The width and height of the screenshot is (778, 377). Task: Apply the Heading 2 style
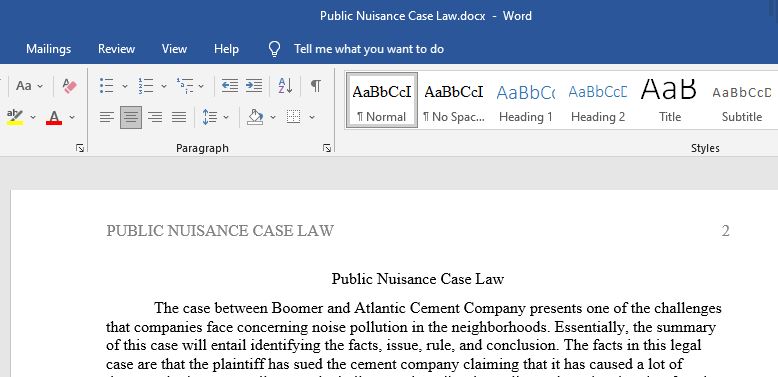tap(598, 100)
